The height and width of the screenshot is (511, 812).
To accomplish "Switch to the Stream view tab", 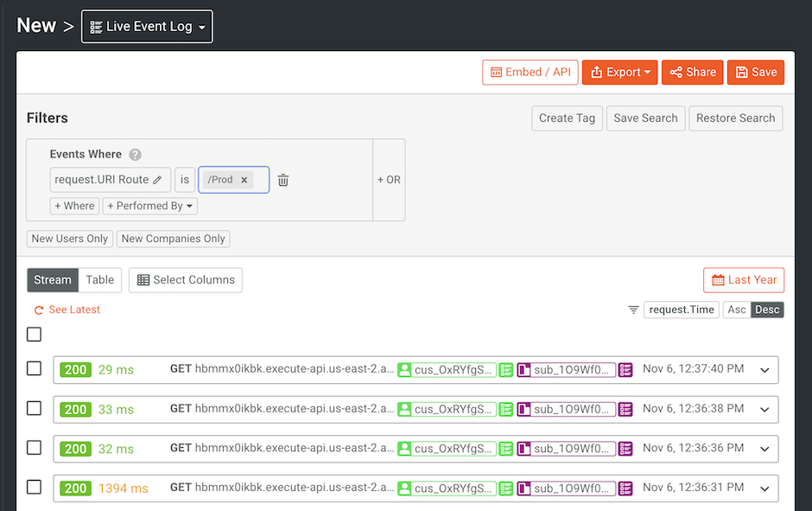I will click(53, 280).
